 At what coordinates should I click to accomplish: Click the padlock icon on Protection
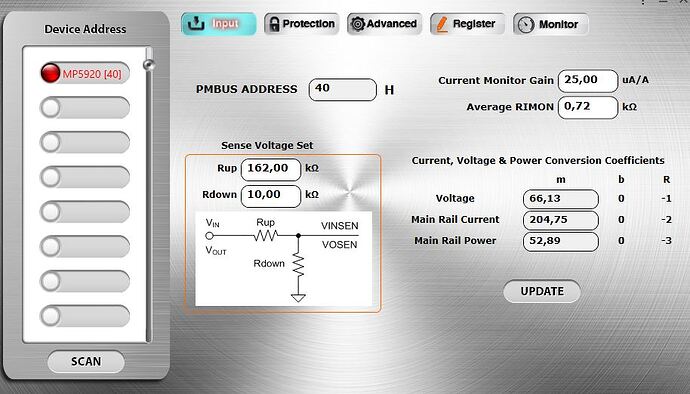click(274, 24)
